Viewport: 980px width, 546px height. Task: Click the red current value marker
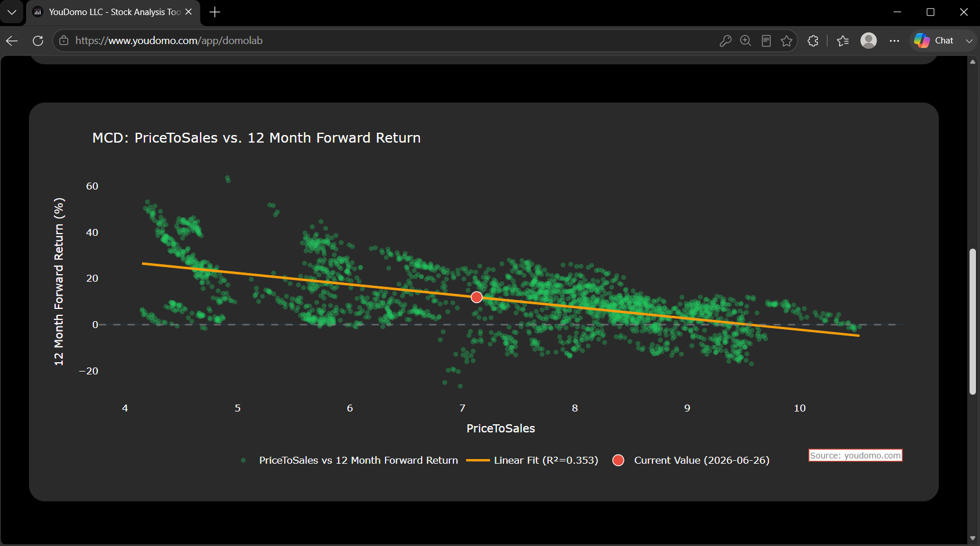point(477,297)
